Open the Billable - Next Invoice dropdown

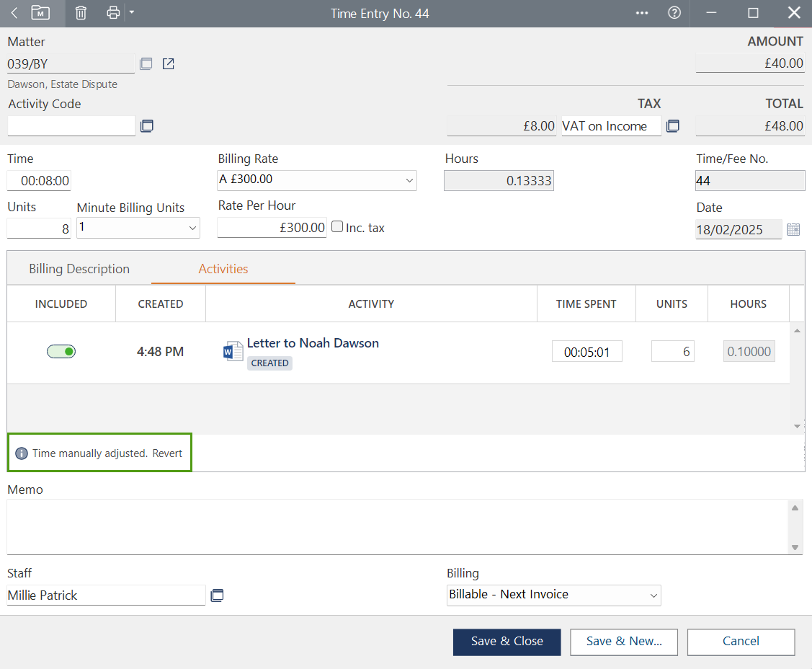(653, 595)
